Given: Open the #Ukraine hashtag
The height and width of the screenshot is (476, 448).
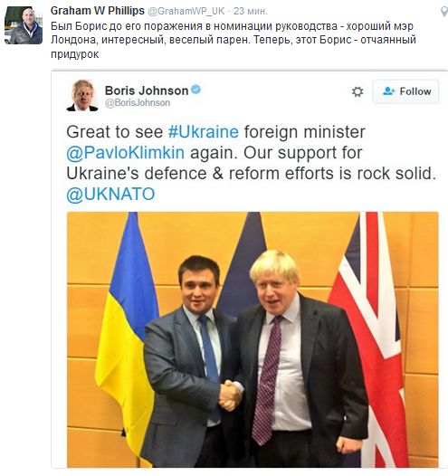Looking at the screenshot, I should click(x=204, y=132).
